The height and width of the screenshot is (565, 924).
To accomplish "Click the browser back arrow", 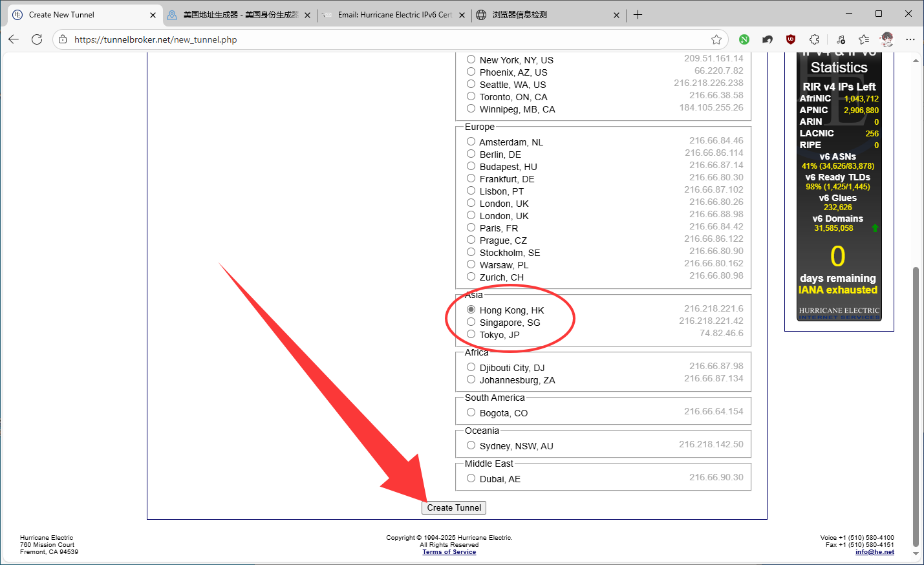I will point(14,39).
